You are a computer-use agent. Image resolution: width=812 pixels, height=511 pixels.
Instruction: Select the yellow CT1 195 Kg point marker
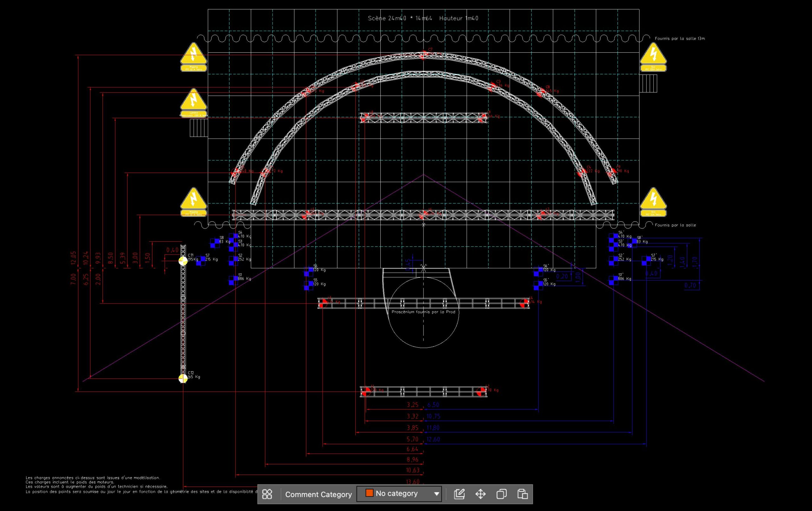[x=183, y=261]
